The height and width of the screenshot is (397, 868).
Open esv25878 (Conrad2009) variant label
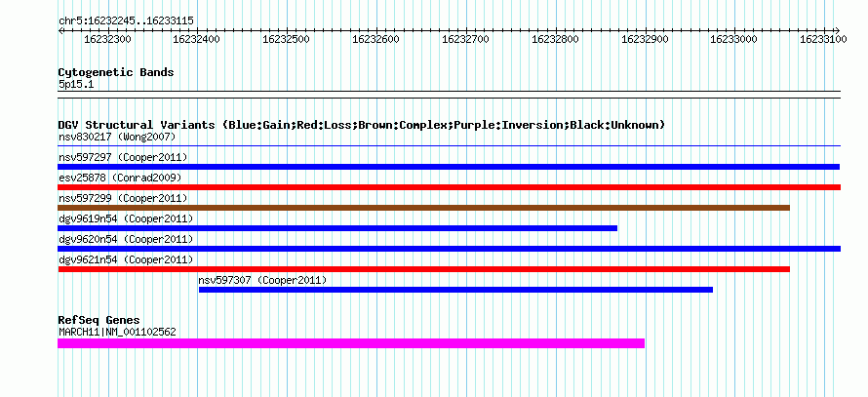(x=120, y=178)
